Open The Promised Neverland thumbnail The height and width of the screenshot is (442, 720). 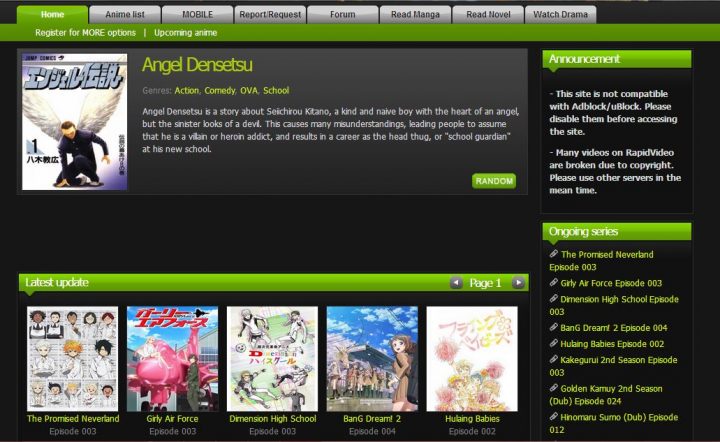pos(73,359)
